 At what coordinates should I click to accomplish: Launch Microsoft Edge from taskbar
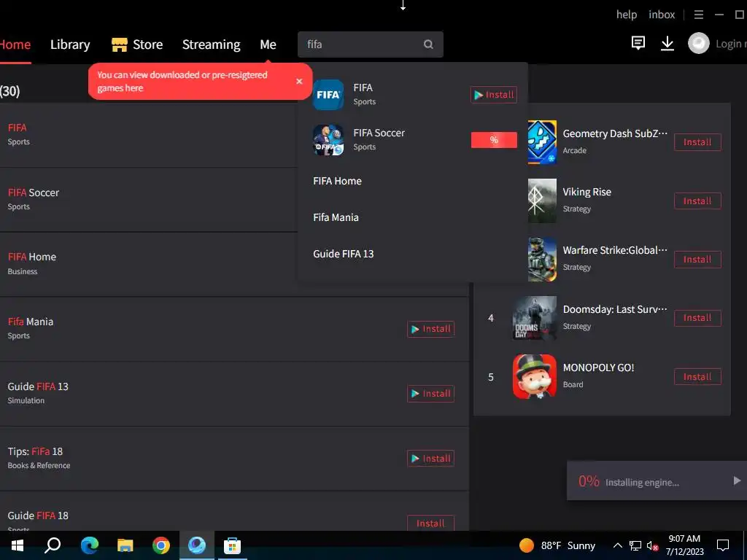[x=89, y=545]
